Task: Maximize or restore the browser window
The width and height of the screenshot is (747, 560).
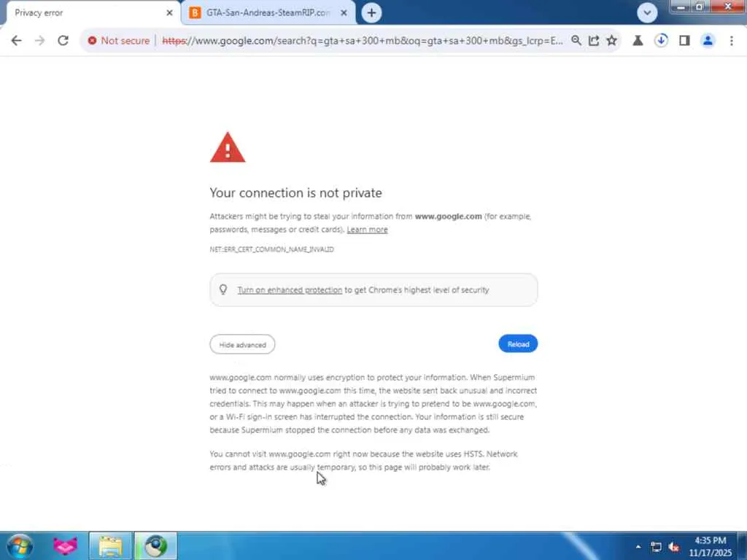Action: pos(700,7)
